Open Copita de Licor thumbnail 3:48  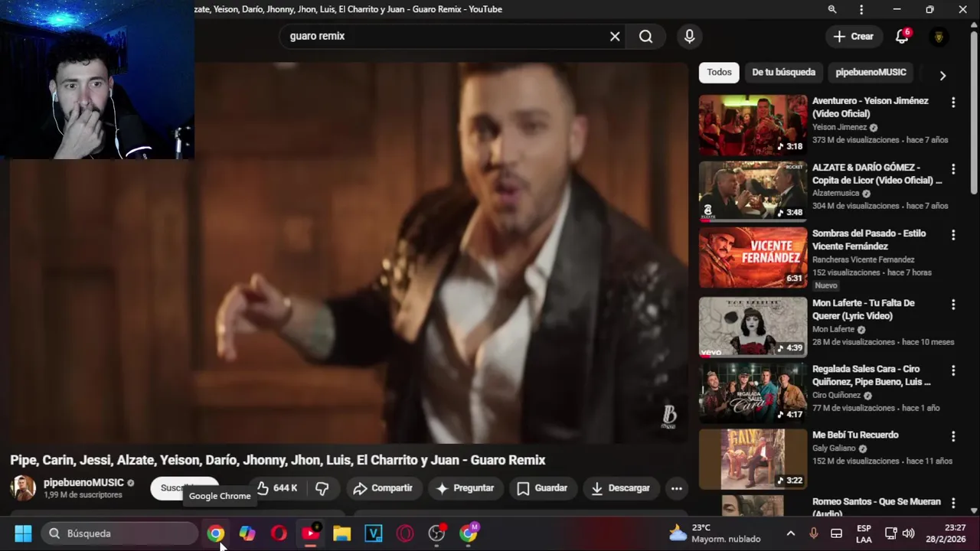(x=753, y=191)
